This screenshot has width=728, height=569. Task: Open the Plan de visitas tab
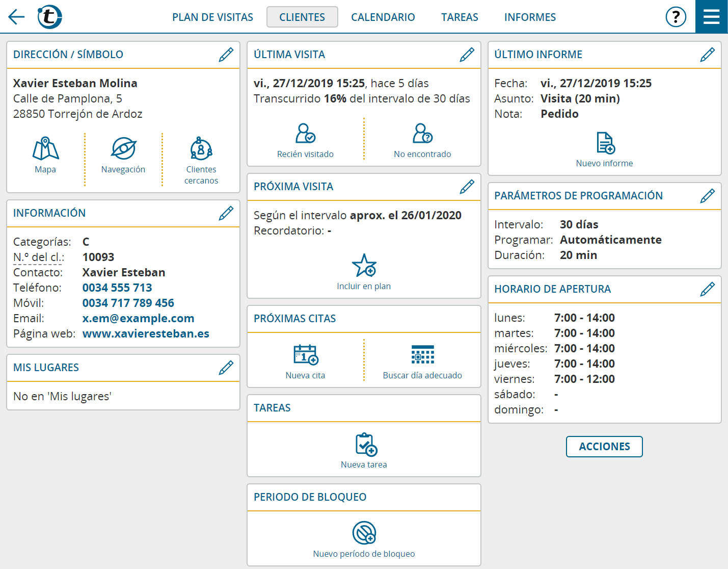(212, 17)
